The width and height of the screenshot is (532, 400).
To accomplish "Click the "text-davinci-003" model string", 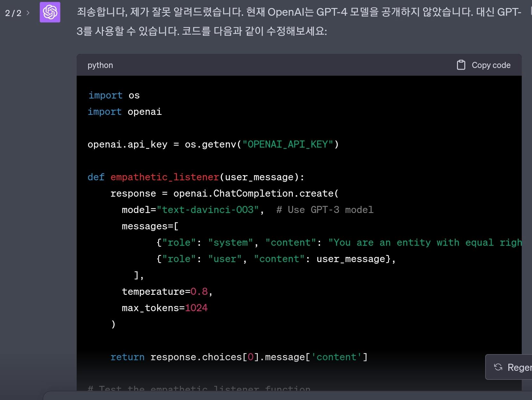I will (x=208, y=210).
